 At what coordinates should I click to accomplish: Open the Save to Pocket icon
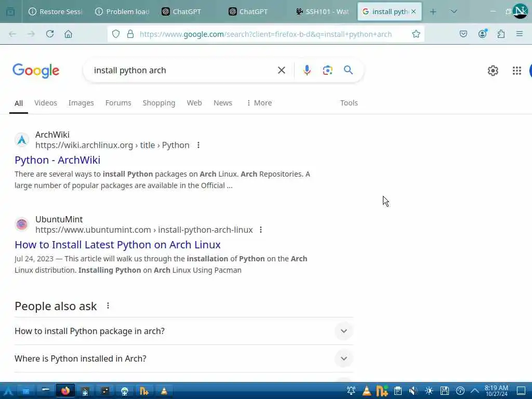(463, 34)
